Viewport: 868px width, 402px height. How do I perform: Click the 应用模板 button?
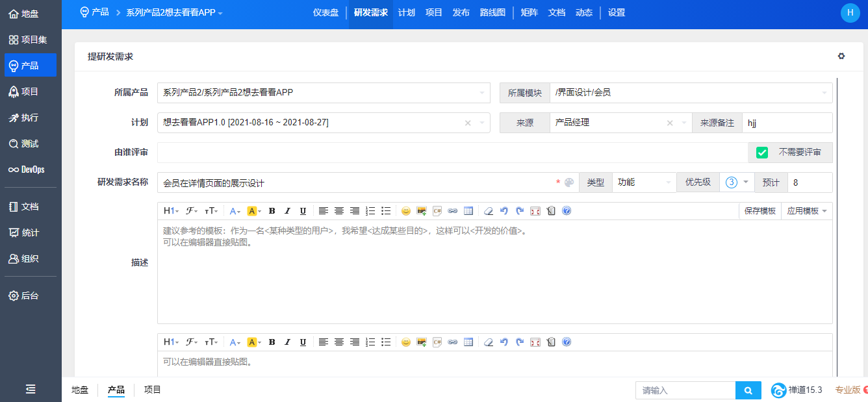[x=806, y=211]
